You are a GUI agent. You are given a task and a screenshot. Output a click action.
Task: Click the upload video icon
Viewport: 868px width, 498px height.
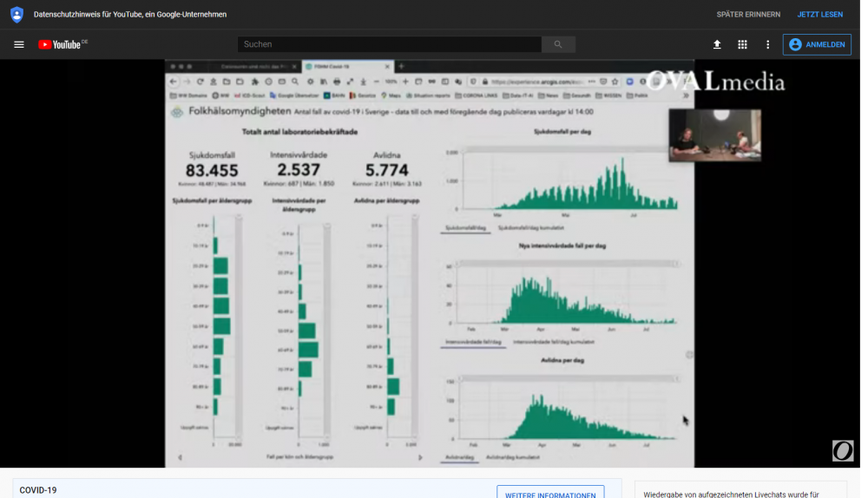[x=717, y=44]
